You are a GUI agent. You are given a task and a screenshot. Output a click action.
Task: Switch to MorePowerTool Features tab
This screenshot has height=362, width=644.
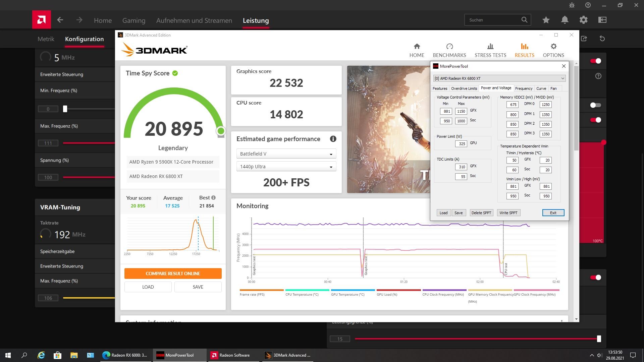440,88
